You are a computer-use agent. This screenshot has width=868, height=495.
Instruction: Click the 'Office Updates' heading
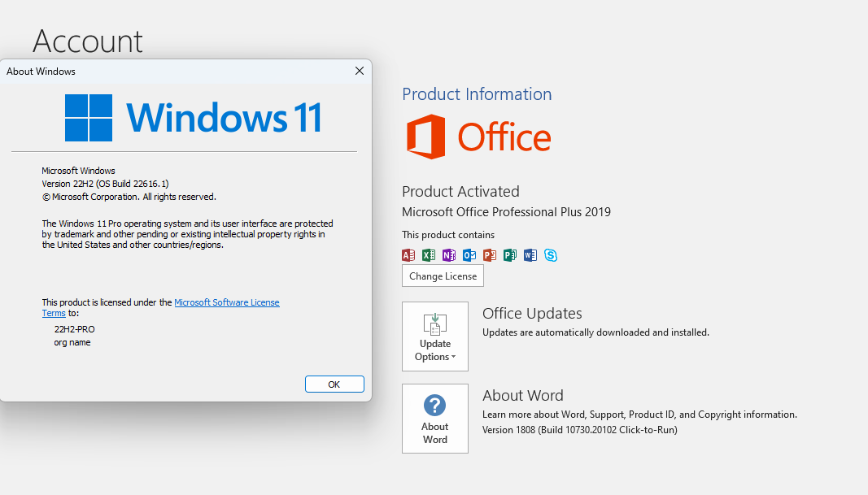pyautogui.click(x=532, y=314)
